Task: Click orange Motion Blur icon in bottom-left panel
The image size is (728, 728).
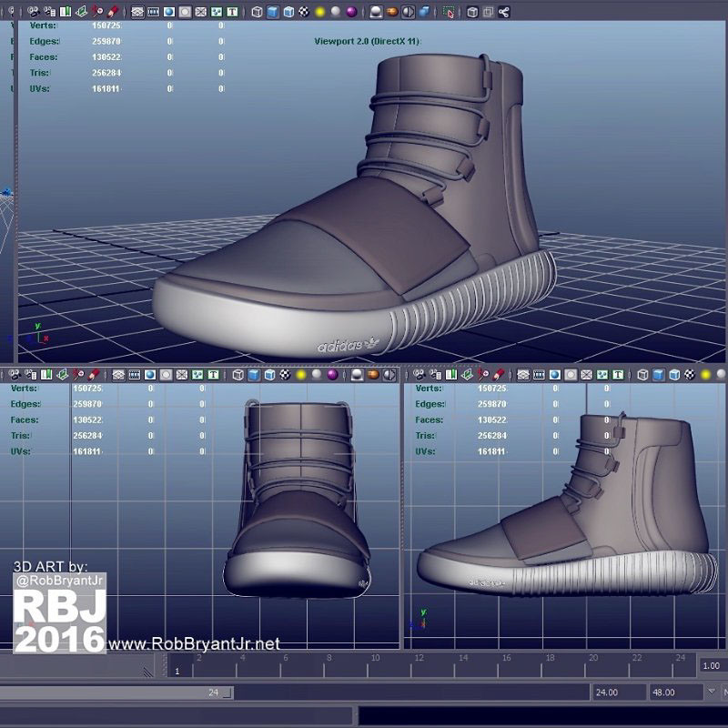Action: pyautogui.click(x=373, y=375)
